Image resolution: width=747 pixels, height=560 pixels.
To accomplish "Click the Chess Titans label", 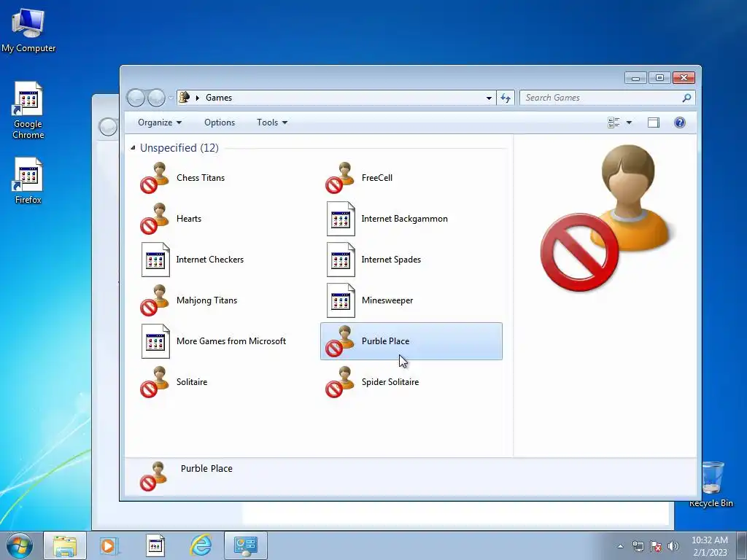I will [201, 178].
